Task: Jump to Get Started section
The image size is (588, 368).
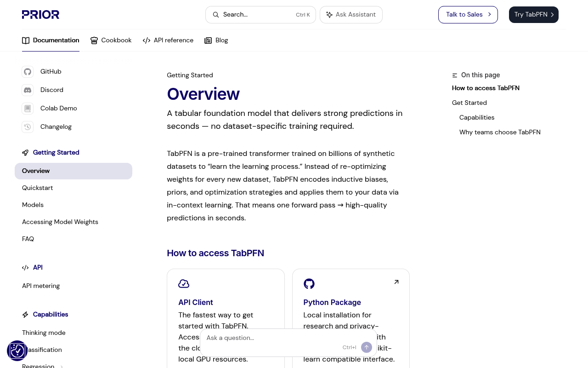Action: point(469,103)
